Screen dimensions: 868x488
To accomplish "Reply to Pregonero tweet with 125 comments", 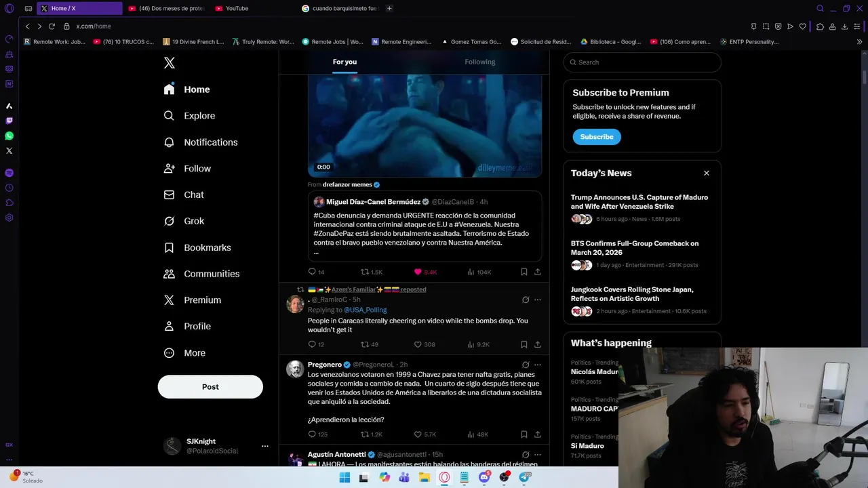I will 312,434.
